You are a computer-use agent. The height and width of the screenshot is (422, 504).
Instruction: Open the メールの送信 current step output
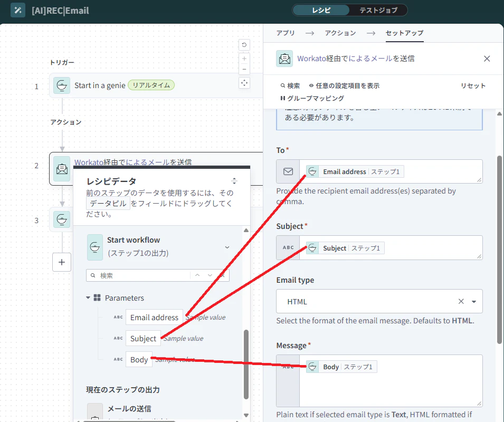[129, 408]
